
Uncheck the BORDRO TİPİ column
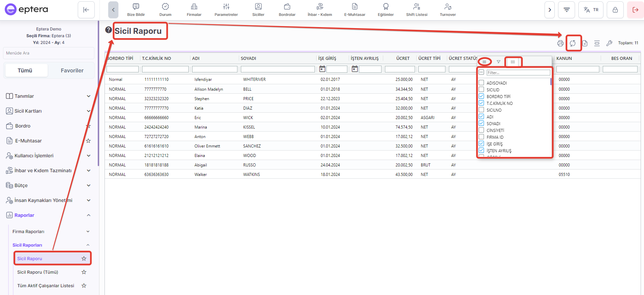pos(481,96)
